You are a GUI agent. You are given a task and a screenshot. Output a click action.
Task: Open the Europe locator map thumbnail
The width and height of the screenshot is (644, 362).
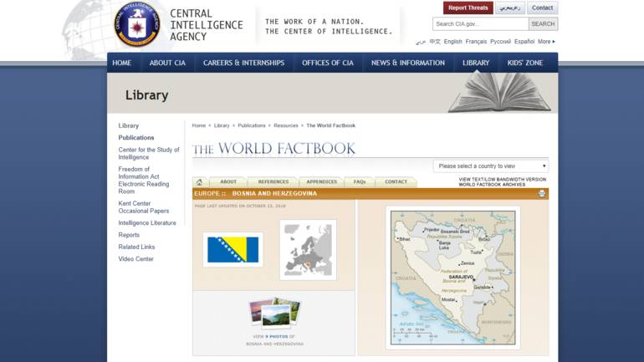(x=308, y=249)
